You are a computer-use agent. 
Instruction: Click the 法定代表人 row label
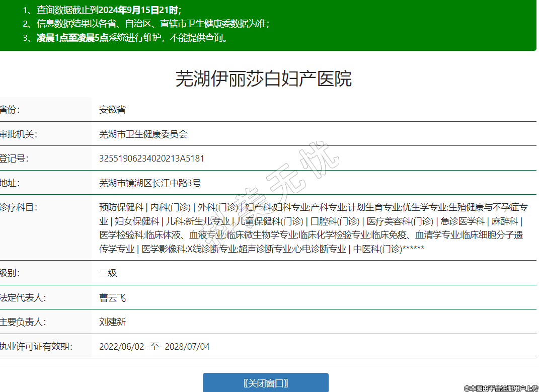pyautogui.click(x=23, y=298)
